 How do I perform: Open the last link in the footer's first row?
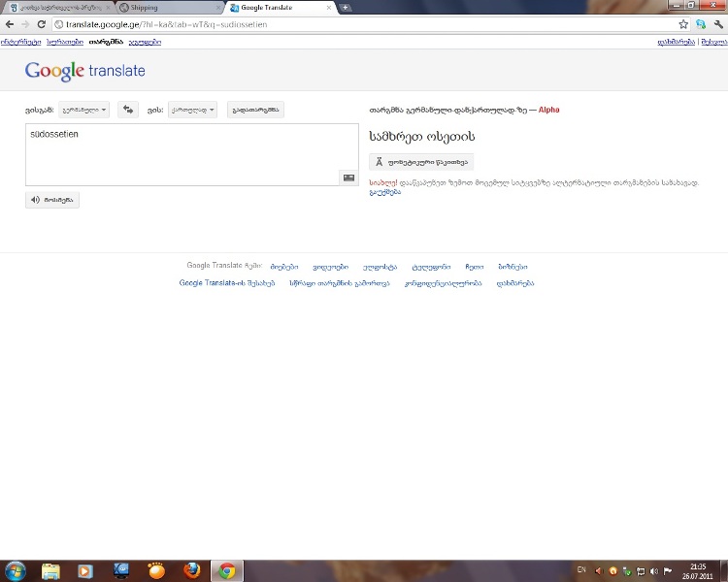513,267
